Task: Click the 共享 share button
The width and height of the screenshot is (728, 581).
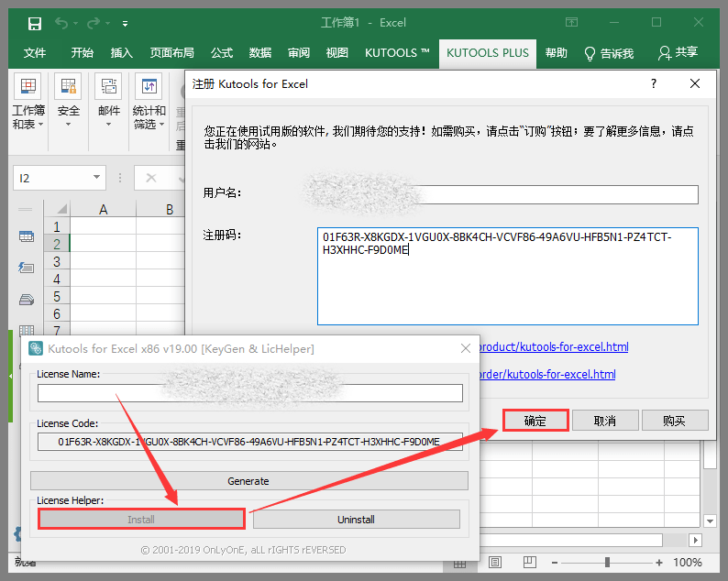Action: 678,52
